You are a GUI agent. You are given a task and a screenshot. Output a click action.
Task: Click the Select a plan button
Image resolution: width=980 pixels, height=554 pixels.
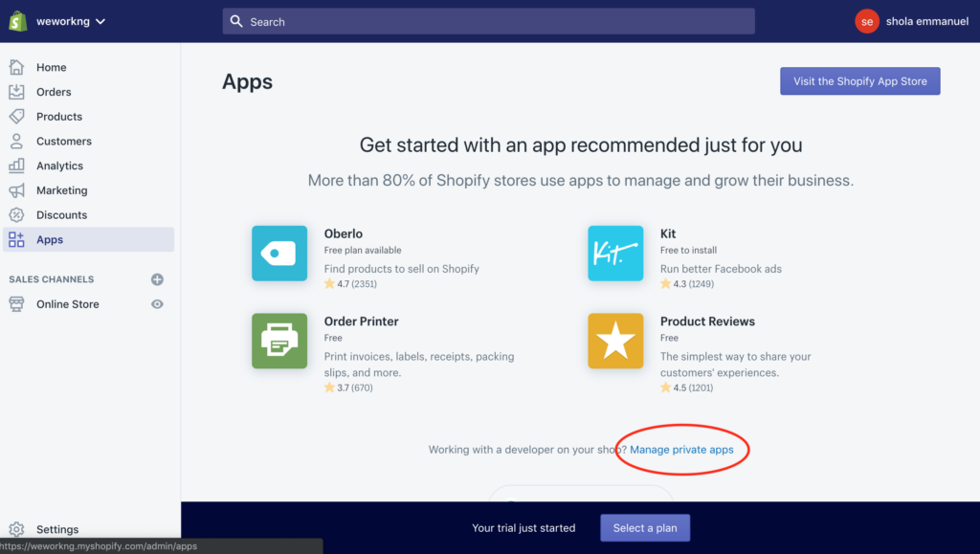tap(644, 527)
